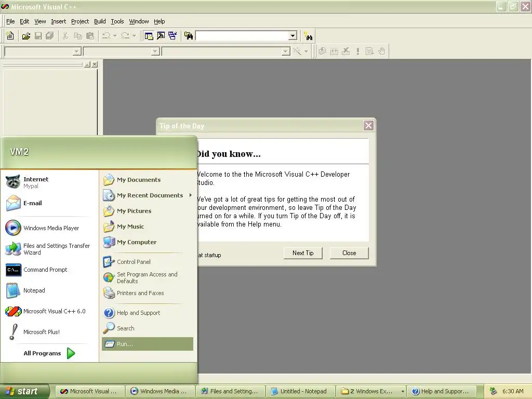This screenshot has height=399, width=532.
Task: Click the Copy toolbar icon
Action: (78, 36)
